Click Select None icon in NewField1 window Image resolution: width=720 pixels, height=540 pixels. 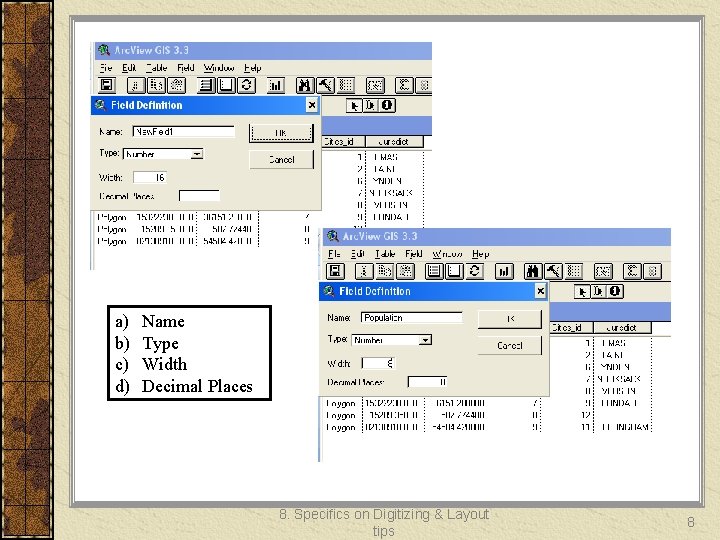226,85
